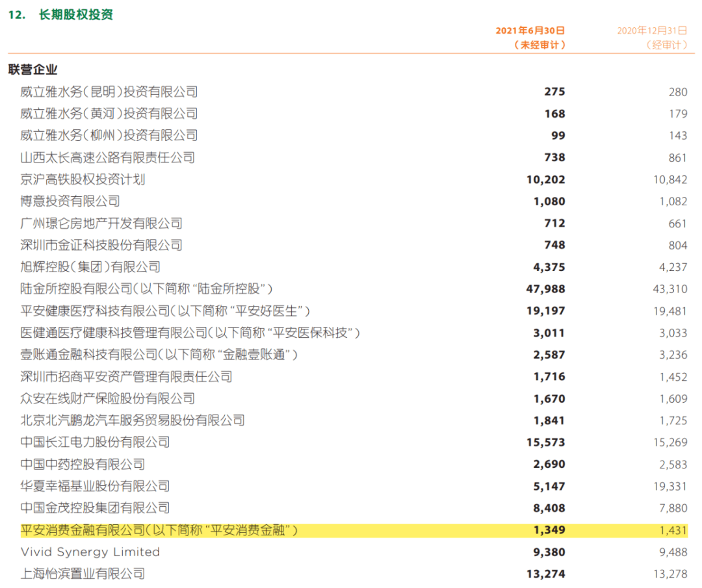Viewport: 702px width, 588px height.
Task: Click the value 10,202 in 2021 column
Action: tap(545, 179)
